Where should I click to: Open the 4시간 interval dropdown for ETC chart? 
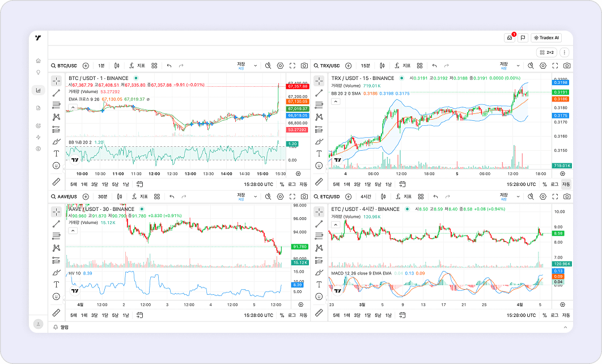click(366, 197)
